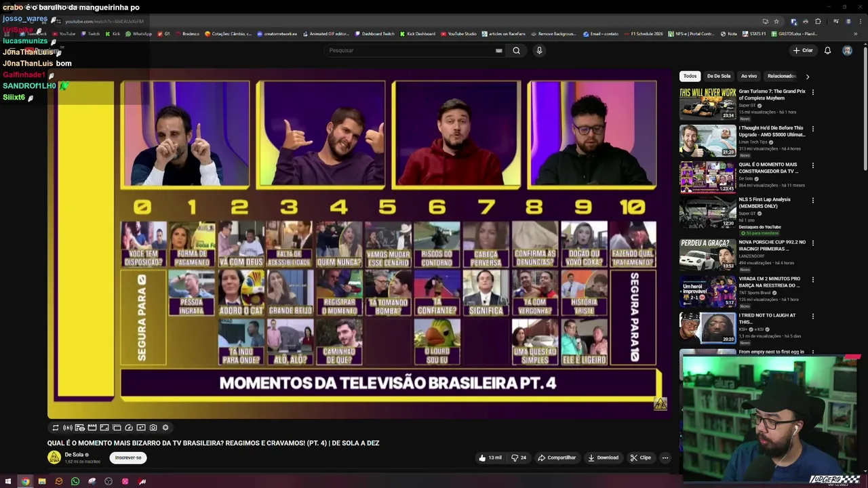Open the WhatsApp bookmark in the bookmarks bar
This screenshot has width=868, height=488.
pos(138,34)
